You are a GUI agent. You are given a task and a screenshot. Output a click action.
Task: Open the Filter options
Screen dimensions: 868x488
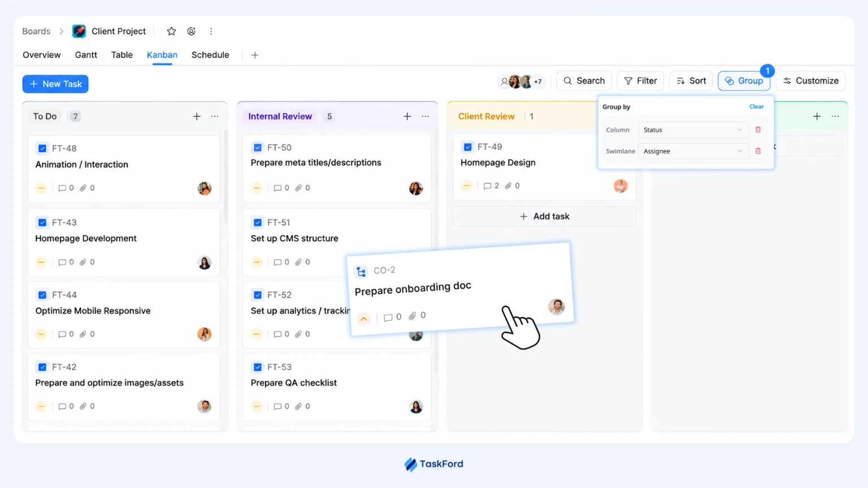point(641,81)
